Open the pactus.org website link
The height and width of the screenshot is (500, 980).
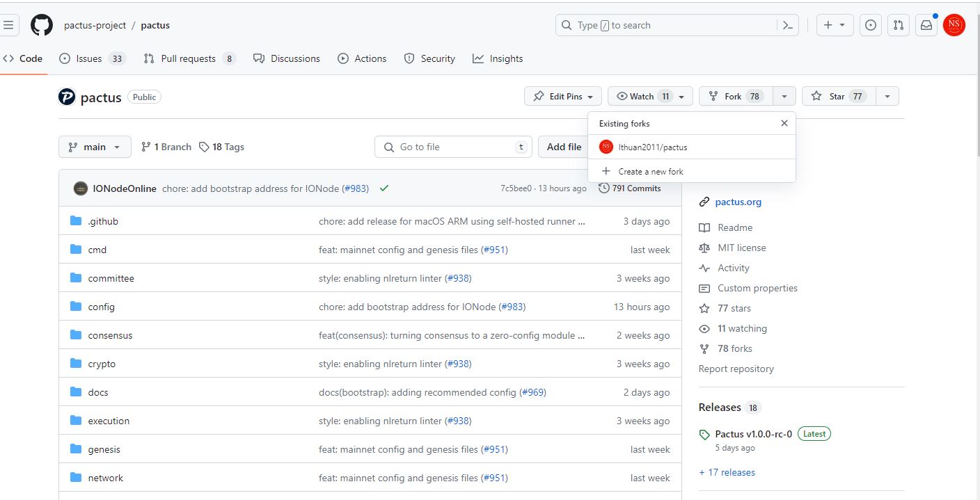(x=738, y=202)
